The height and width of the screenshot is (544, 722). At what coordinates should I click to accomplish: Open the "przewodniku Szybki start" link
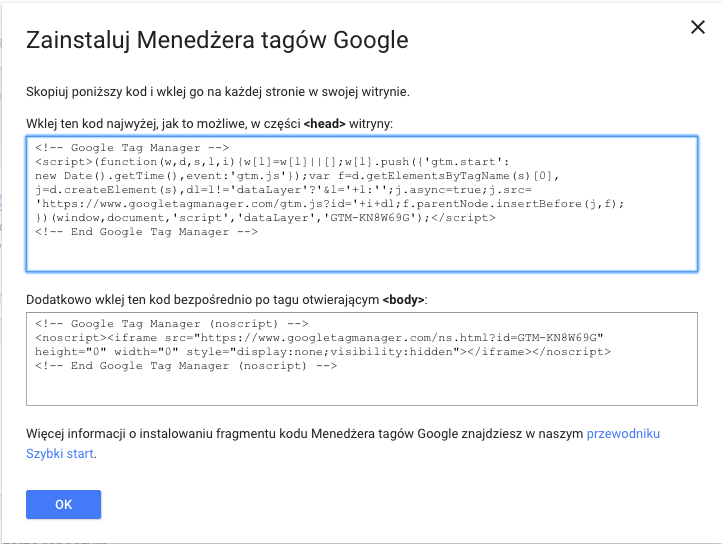[x=622, y=434]
